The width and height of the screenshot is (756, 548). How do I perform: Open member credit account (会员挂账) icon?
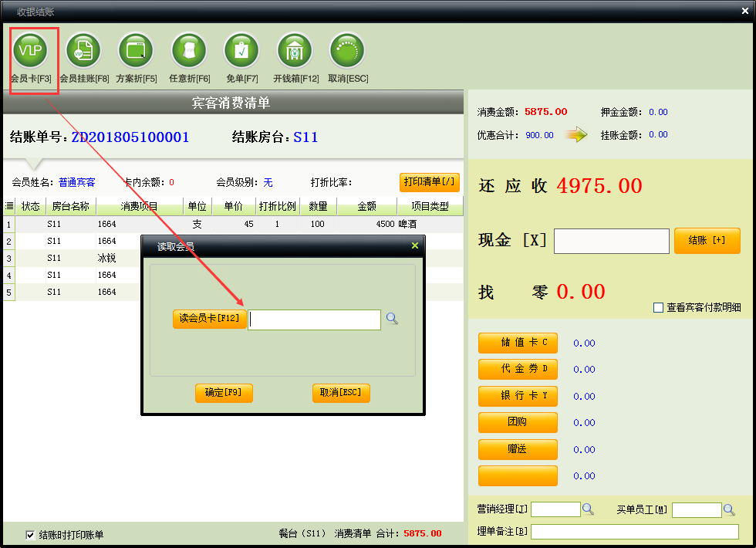pos(84,51)
